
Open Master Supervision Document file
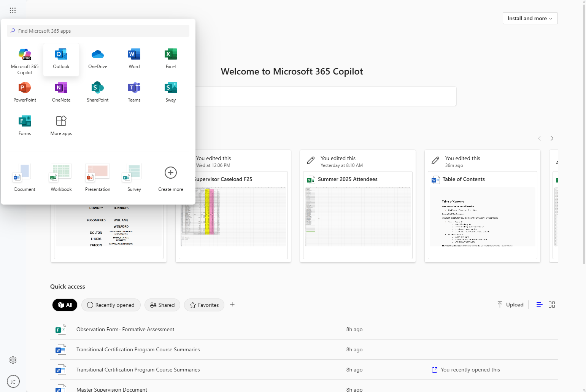tap(304, 386)
